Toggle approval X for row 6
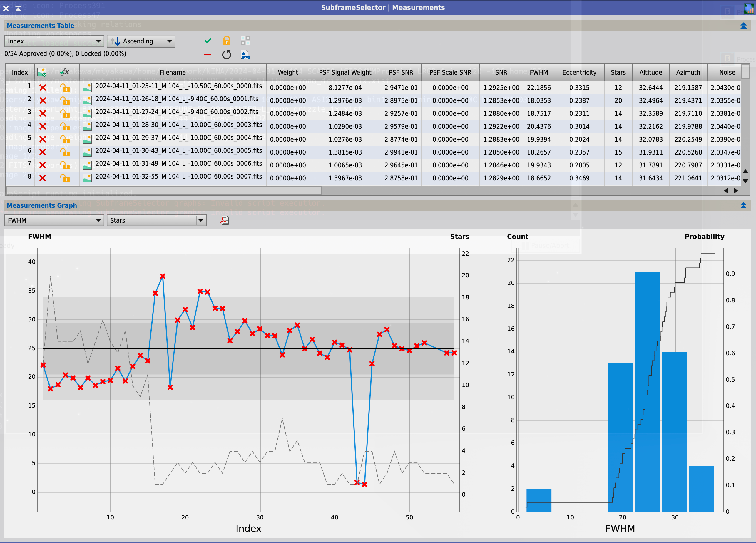756x543 pixels. coord(43,152)
